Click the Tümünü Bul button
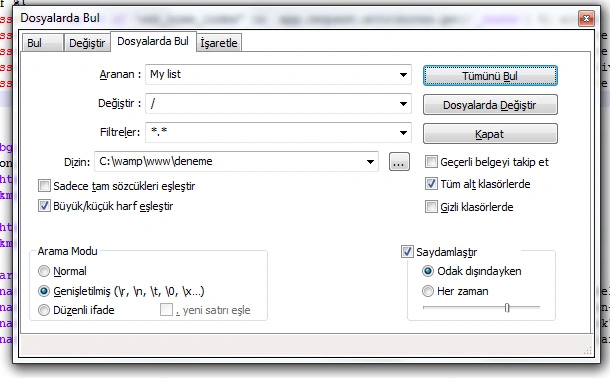 [x=490, y=76]
